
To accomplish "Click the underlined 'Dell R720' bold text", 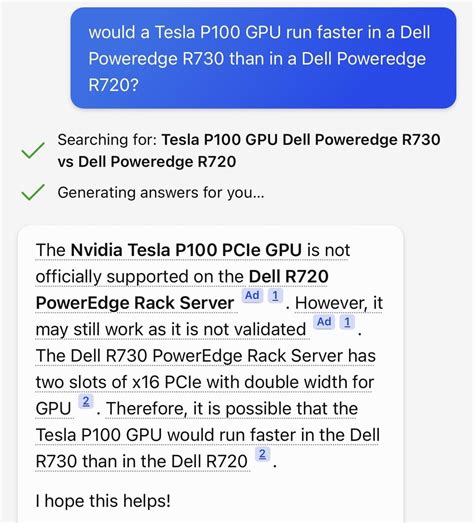I will (289, 277).
